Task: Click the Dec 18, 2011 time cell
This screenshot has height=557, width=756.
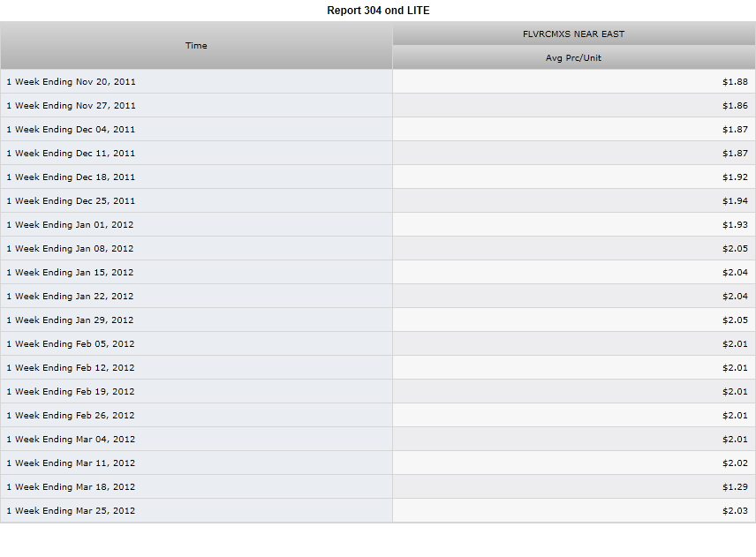Action: 196,177
